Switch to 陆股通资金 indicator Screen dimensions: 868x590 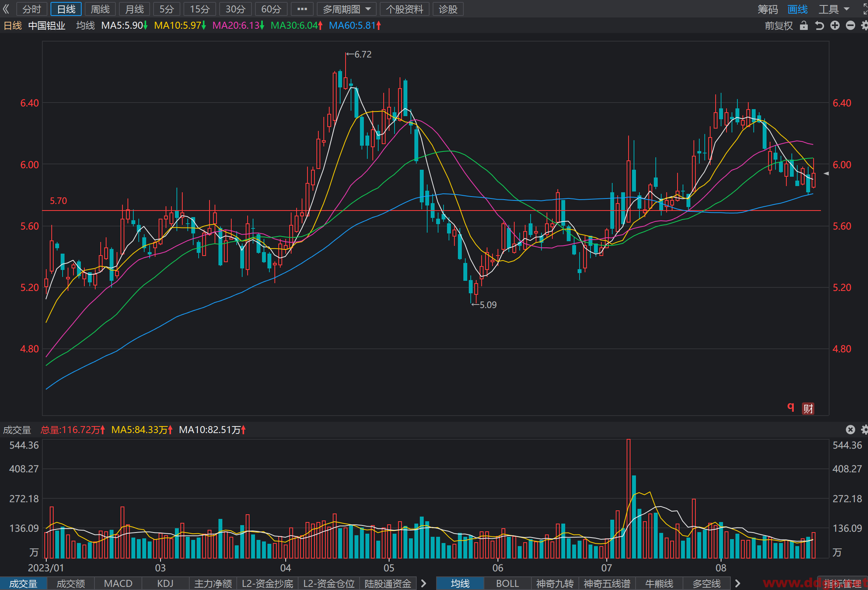click(x=388, y=583)
